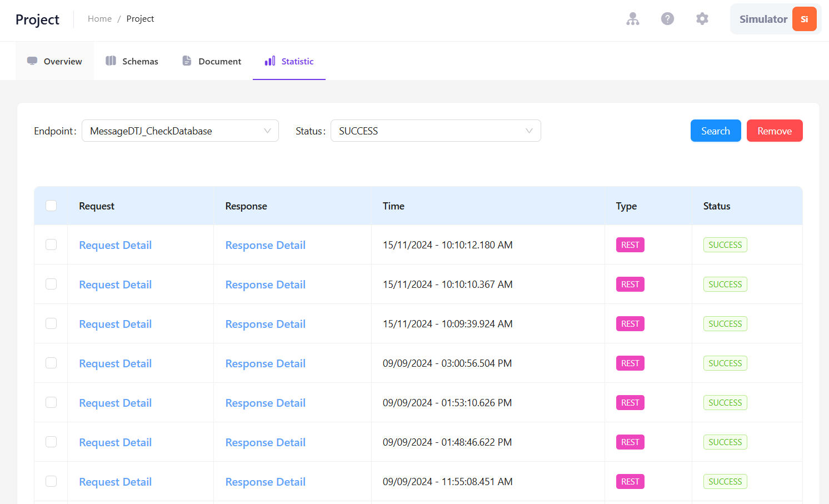Check the row for 10:09:39.924 AM
The height and width of the screenshot is (504, 829).
pyautogui.click(x=51, y=323)
